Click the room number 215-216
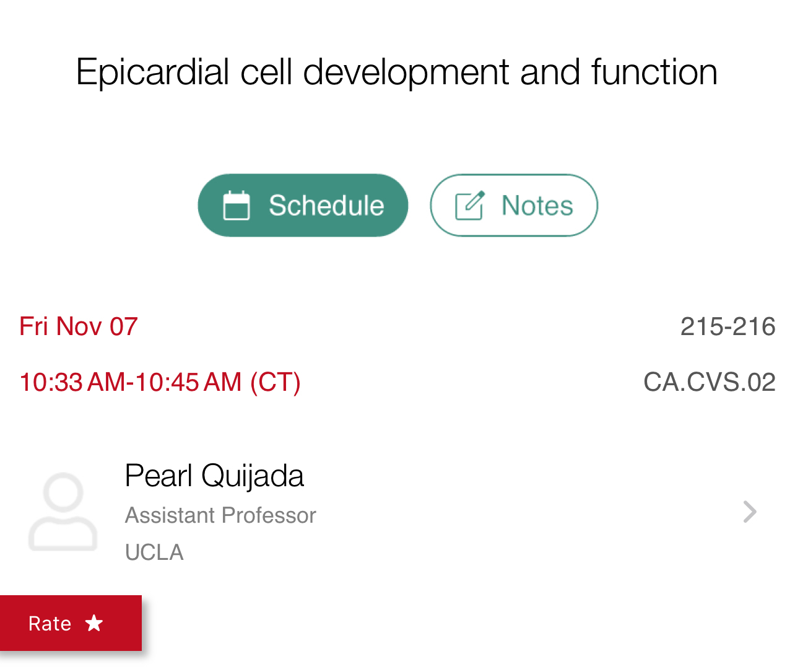The height and width of the screenshot is (672, 795). point(728,326)
